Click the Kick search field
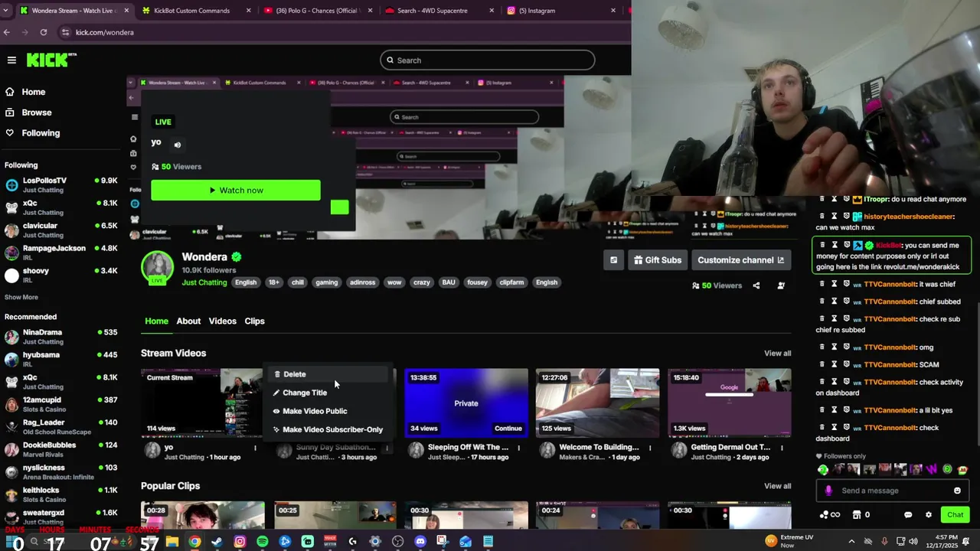 [487, 60]
